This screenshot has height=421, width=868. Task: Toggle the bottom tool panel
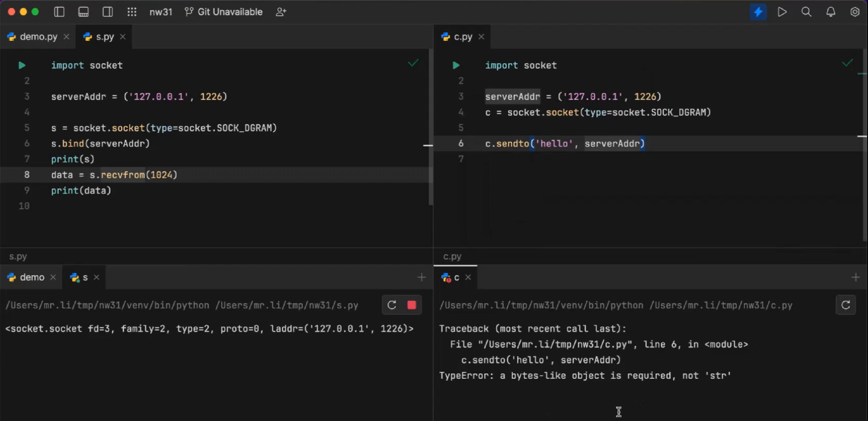83,12
